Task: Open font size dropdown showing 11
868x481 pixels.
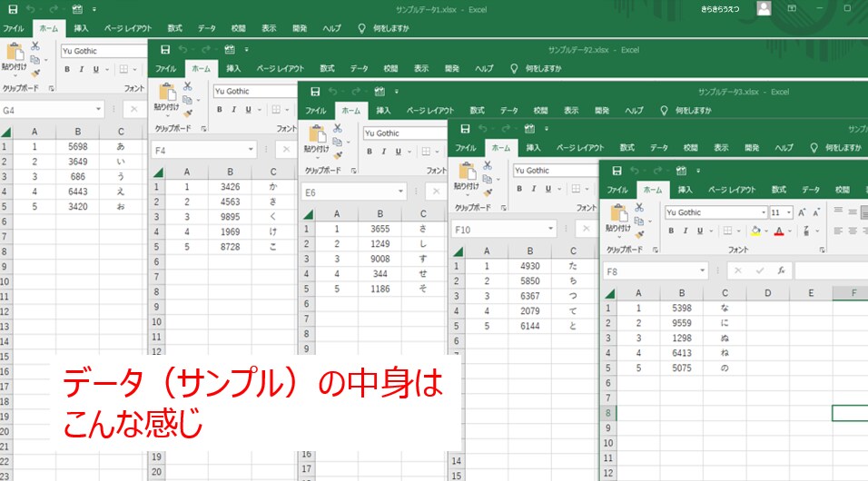Action: (789, 212)
